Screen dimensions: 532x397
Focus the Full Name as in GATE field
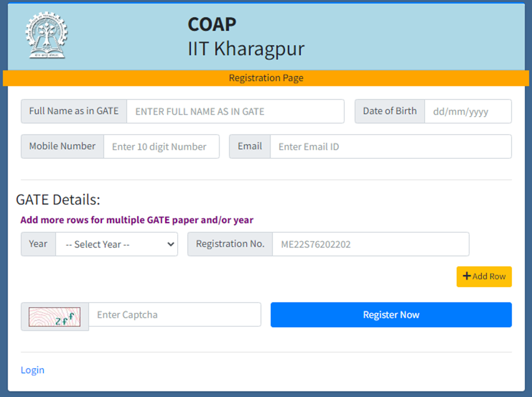point(235,111)
